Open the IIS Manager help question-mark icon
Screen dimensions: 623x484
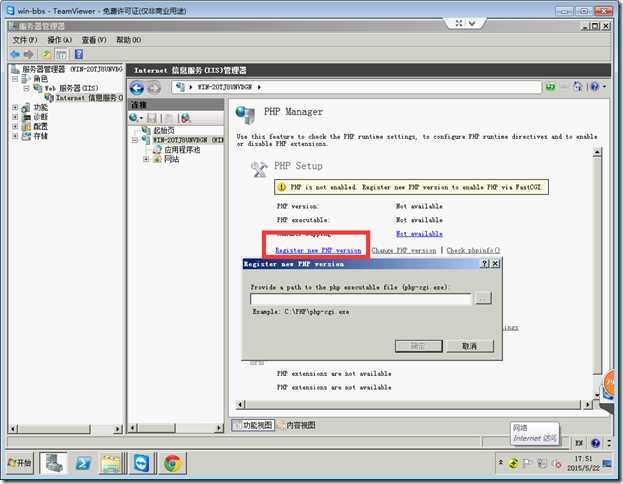point(595,86)
